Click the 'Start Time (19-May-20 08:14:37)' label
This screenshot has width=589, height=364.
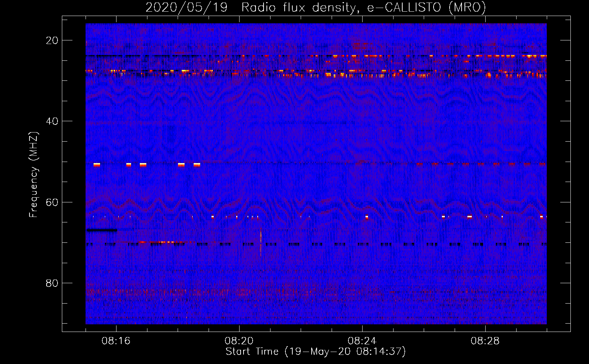(316, 352)
